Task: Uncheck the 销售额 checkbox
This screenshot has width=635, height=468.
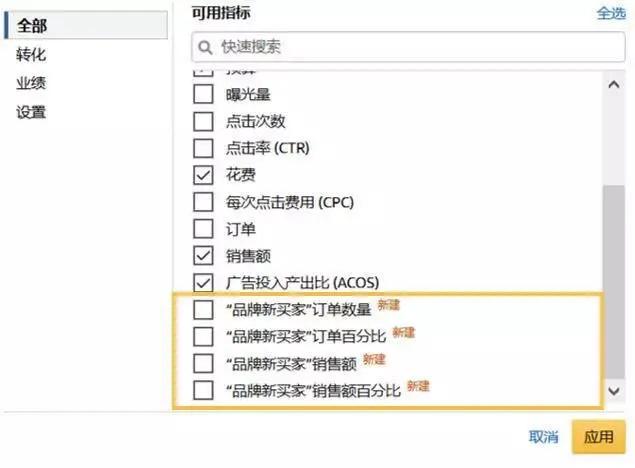Action: click(x=203, y=256)
